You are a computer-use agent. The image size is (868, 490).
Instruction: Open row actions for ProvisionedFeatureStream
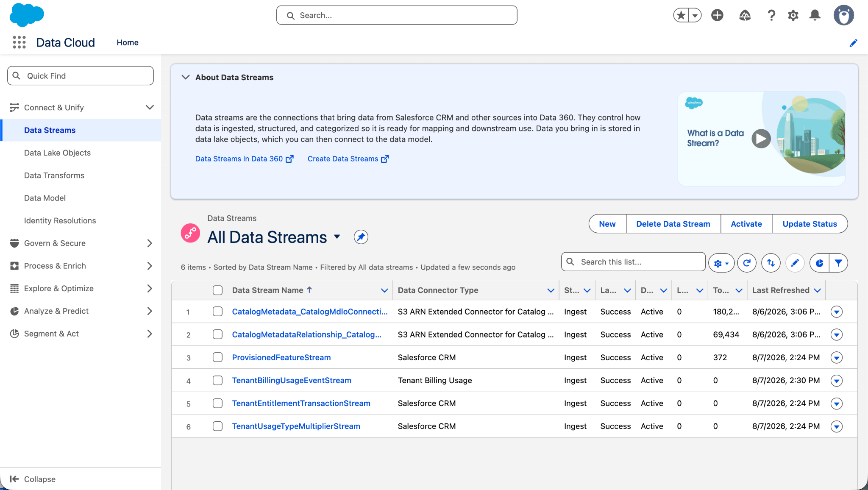[836, 358]
